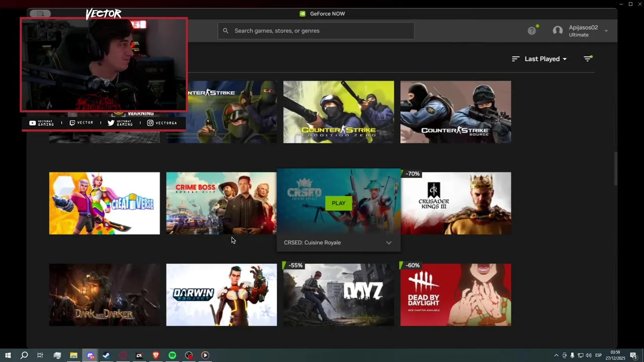644x362 pixels.
Task: Open the Darwin Project tile
Action: point(221,295)
